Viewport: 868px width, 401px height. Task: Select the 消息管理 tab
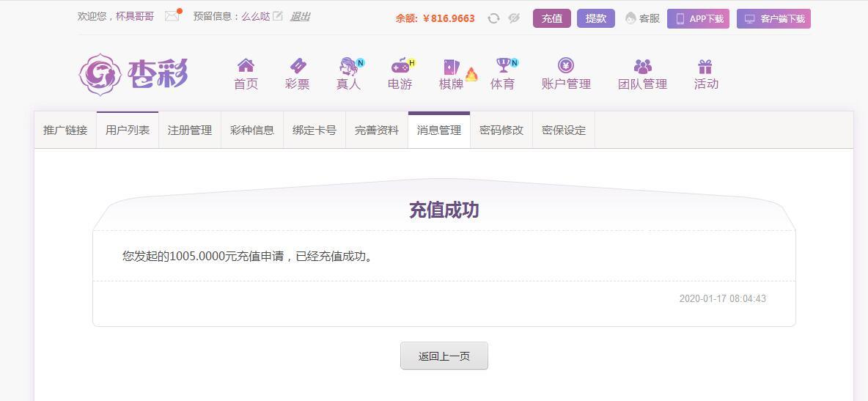click(439, 130)
